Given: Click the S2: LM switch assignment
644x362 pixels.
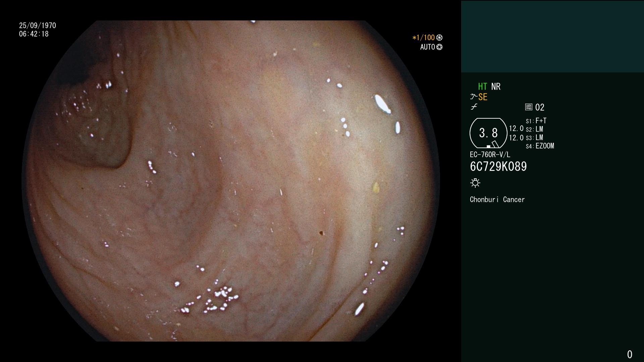Looking at the screenshot, I should (534, 129).
